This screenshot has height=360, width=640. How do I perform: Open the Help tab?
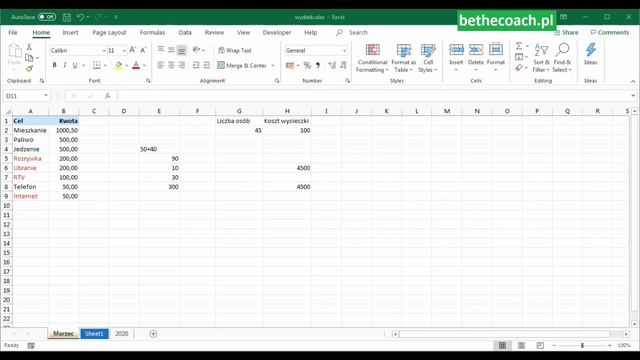(311, 32)
